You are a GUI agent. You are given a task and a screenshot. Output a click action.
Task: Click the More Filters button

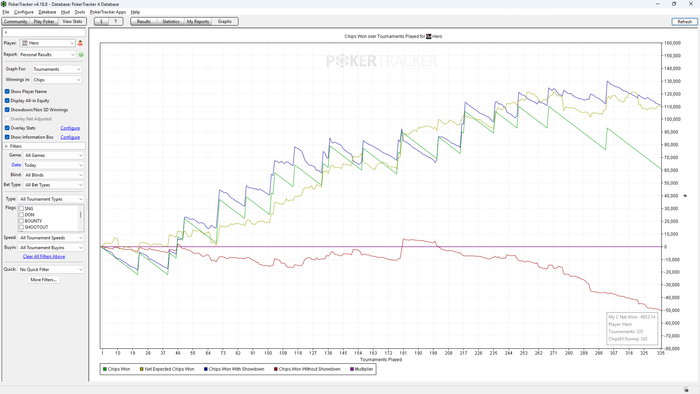[43, 280]
